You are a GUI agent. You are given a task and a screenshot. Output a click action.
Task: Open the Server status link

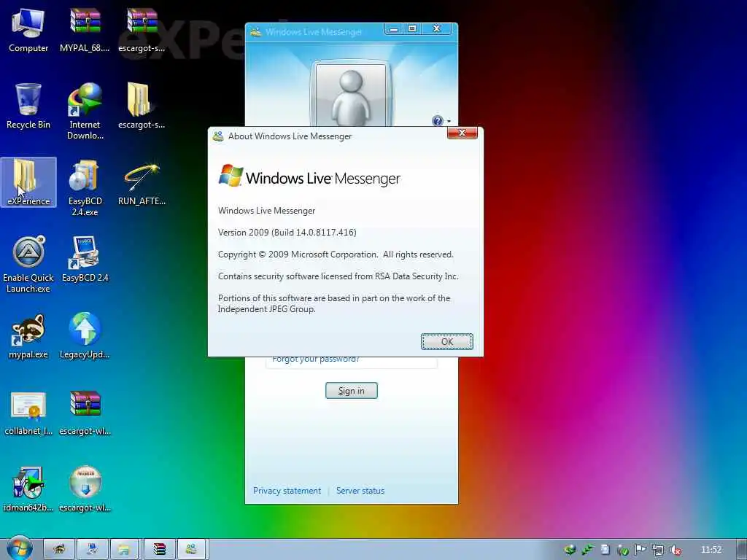tap(360, 491)
